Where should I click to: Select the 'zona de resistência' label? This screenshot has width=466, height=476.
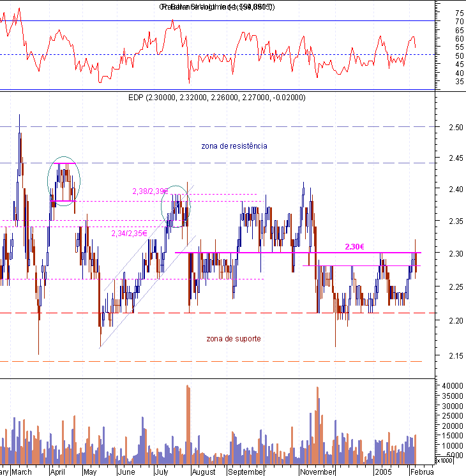(234, 146)
